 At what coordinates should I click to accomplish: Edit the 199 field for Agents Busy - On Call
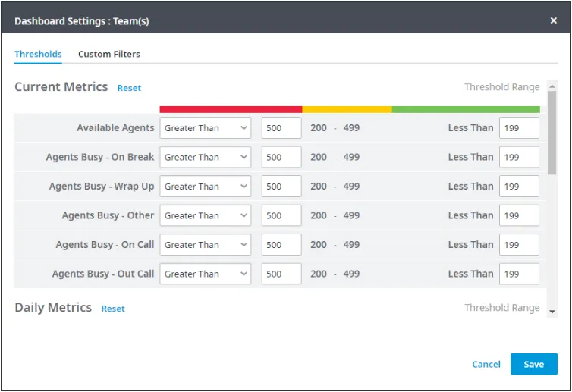pyautogui.click(x=519, y=245)
